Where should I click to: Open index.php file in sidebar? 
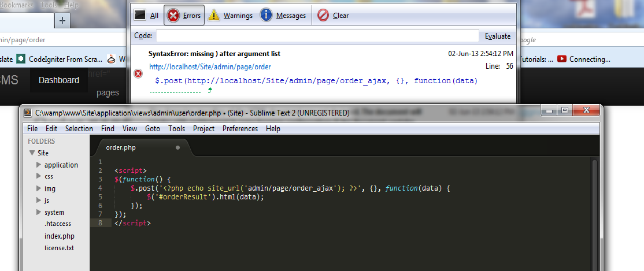click(x=60, y=236)
